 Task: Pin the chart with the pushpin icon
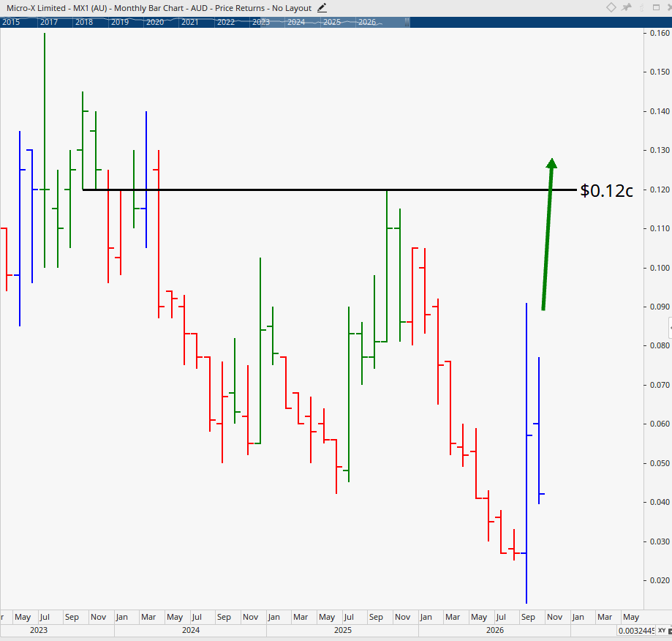(627, 7)
